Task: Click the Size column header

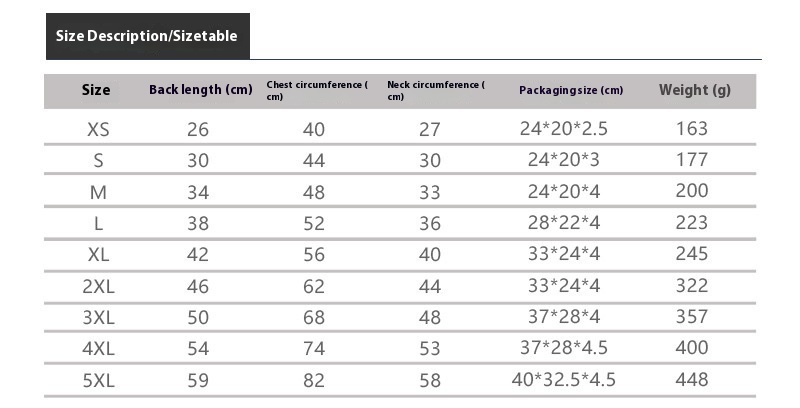Action: (x=96, y=90)
